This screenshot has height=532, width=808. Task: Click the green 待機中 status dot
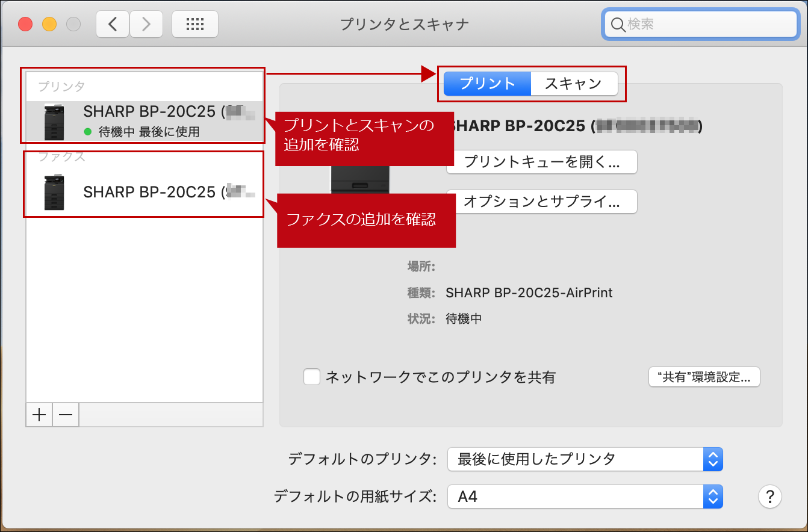point(88,132)
